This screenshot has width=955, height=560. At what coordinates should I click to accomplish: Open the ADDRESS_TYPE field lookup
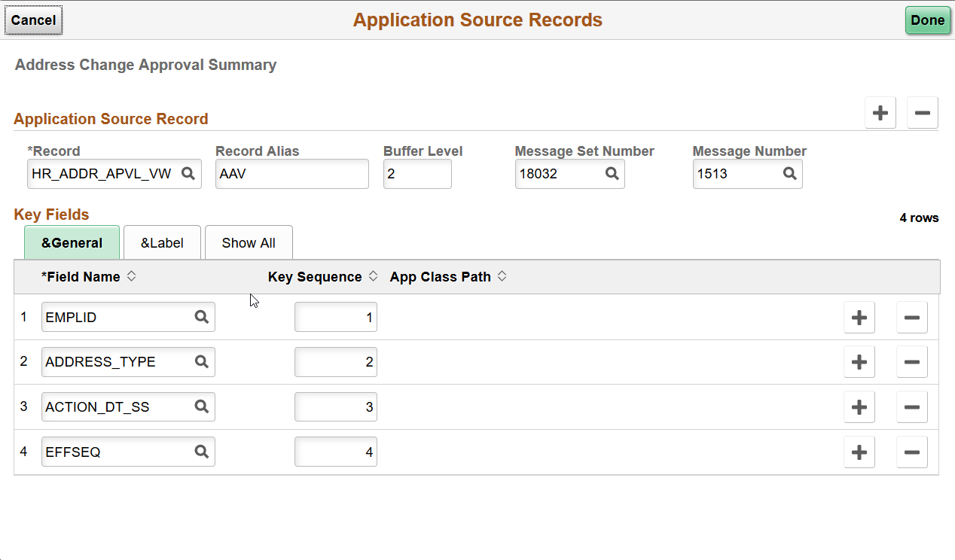coord(201,362)
